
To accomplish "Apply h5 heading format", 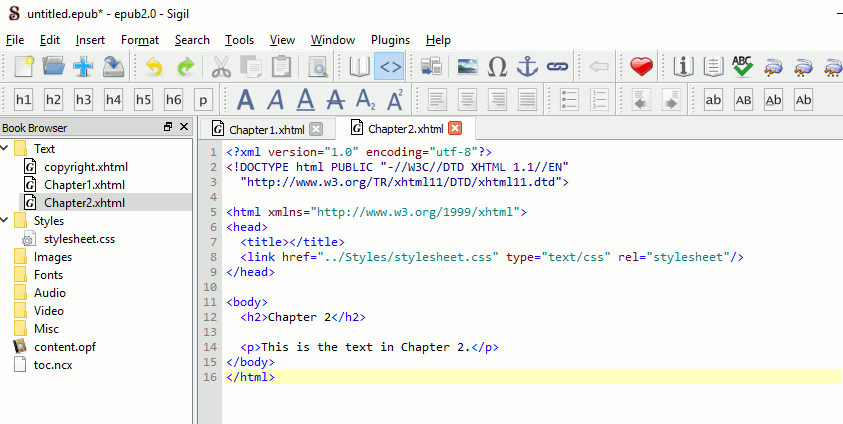I will coord(143,100).
